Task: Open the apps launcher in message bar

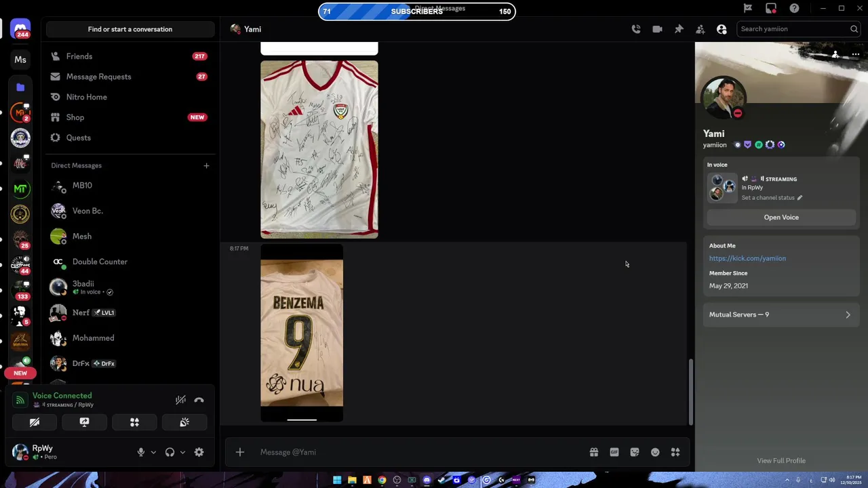Action: pyautogui.click(x=675, y=452)
